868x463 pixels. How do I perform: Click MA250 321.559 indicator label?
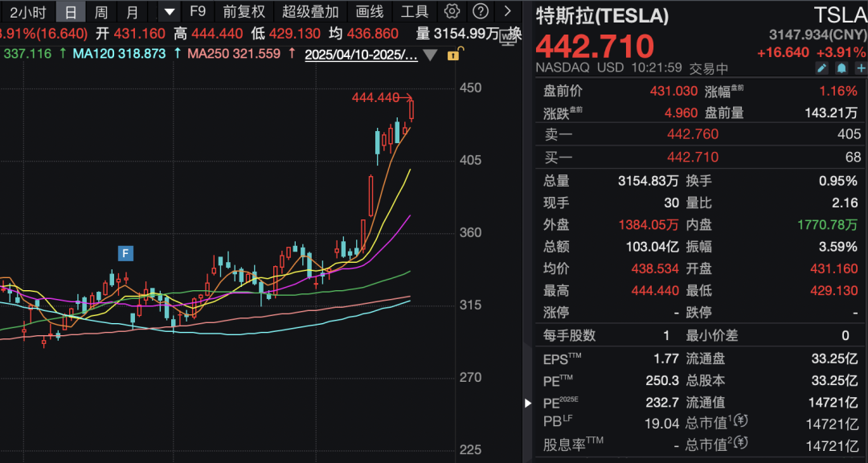[x=234, y=55]
